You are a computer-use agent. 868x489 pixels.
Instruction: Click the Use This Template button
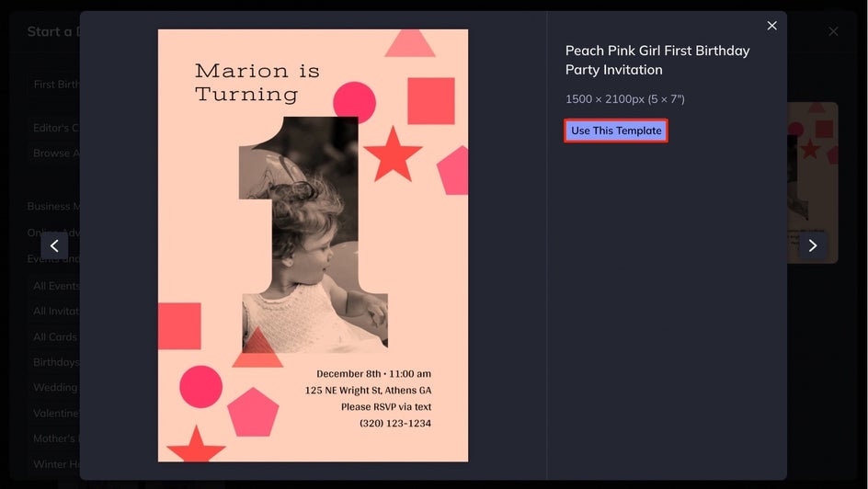click(x=615, y=131)
